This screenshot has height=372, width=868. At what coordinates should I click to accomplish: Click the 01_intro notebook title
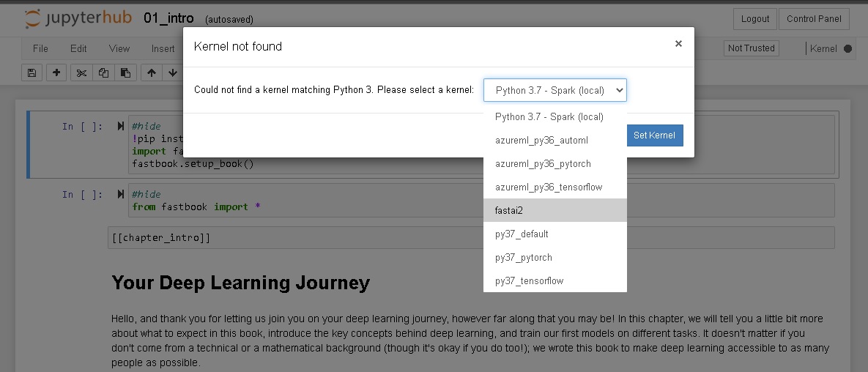[x=168, y=18]
